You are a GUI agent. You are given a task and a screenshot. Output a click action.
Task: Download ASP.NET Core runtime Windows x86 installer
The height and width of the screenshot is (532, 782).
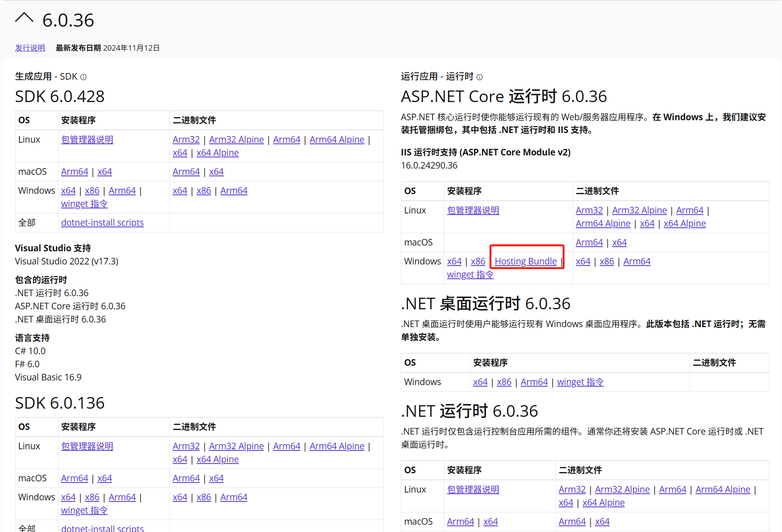[x=478, y=261]
